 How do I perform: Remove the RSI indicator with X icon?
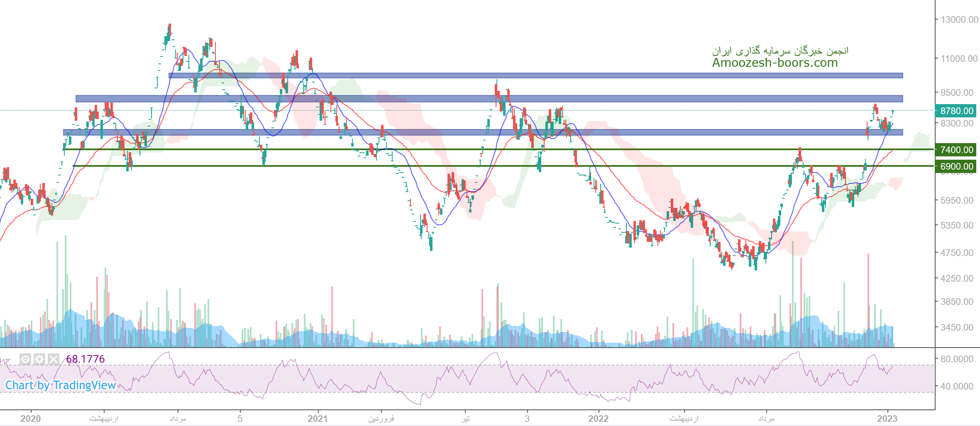54,359
